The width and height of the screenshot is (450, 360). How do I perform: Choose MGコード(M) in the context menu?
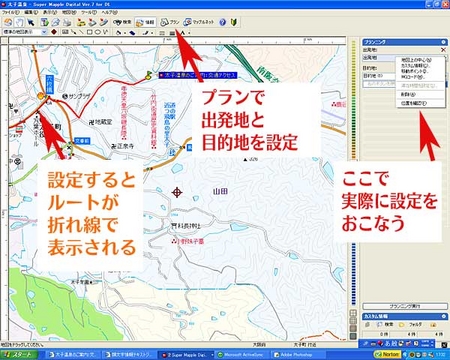[x=413, y=77]
